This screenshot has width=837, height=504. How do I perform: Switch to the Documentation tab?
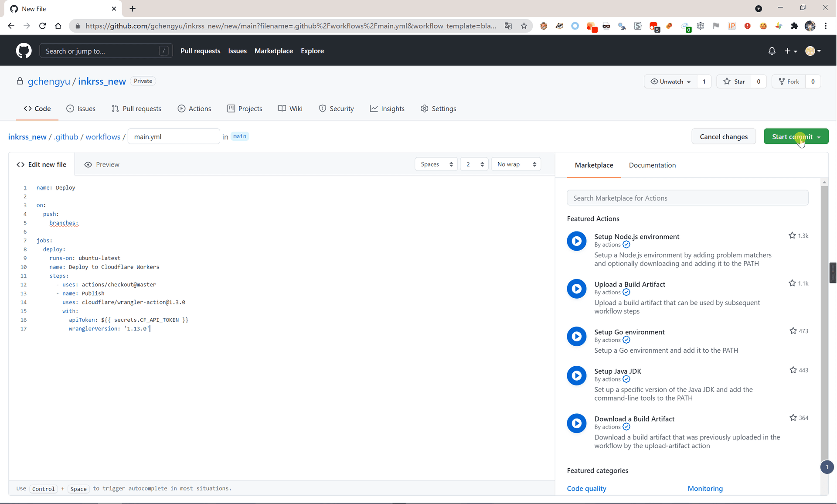652,165
